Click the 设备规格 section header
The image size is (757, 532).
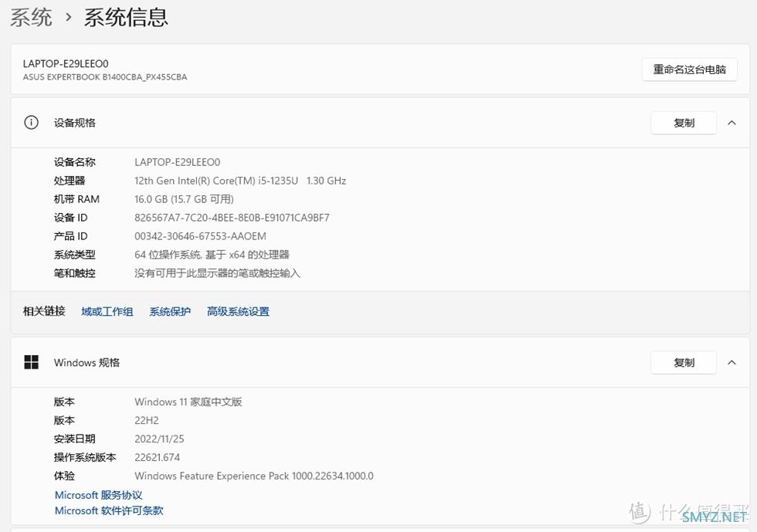[380, 123]
